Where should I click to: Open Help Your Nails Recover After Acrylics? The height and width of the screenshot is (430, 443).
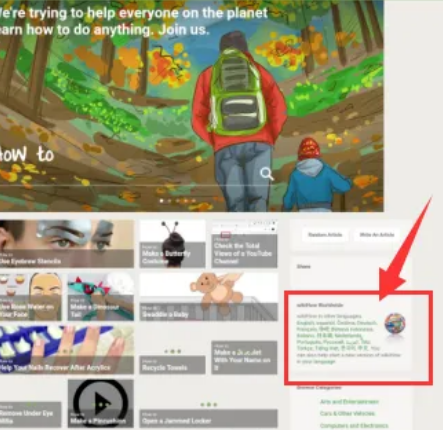click(67, 350)
